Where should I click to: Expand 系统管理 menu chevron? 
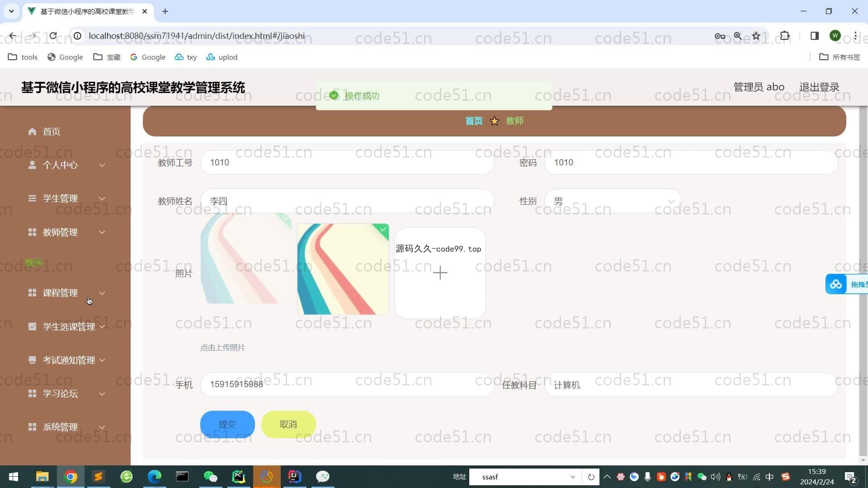click(x=102, y=427)
